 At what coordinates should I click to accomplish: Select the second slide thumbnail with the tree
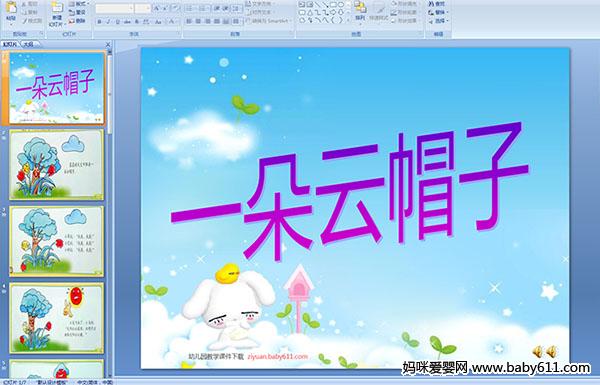pos(57,165)
